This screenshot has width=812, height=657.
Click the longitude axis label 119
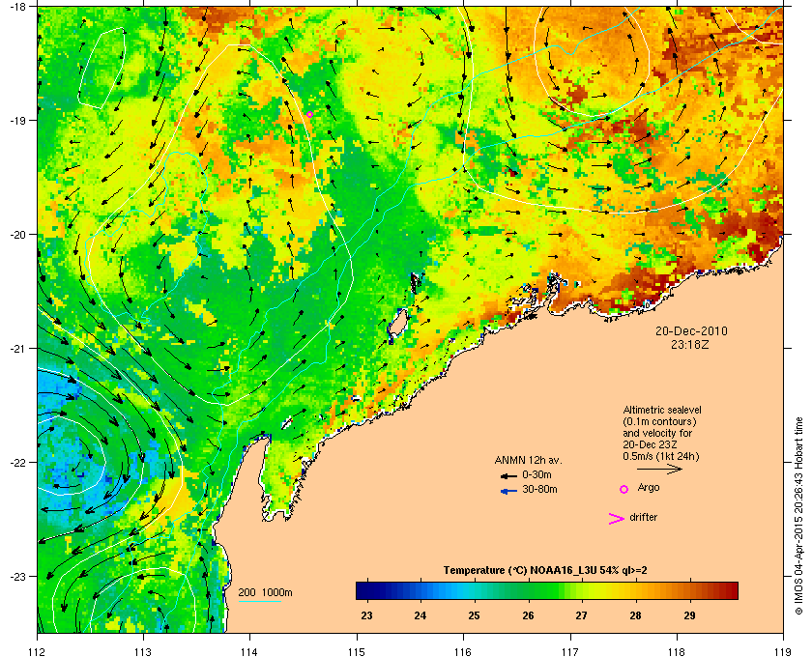(x=783, y=651)
